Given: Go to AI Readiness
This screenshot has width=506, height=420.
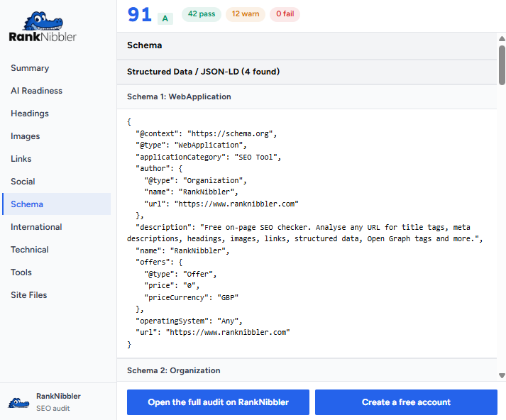Looking at the screenshot, I should tap(57, 91).
